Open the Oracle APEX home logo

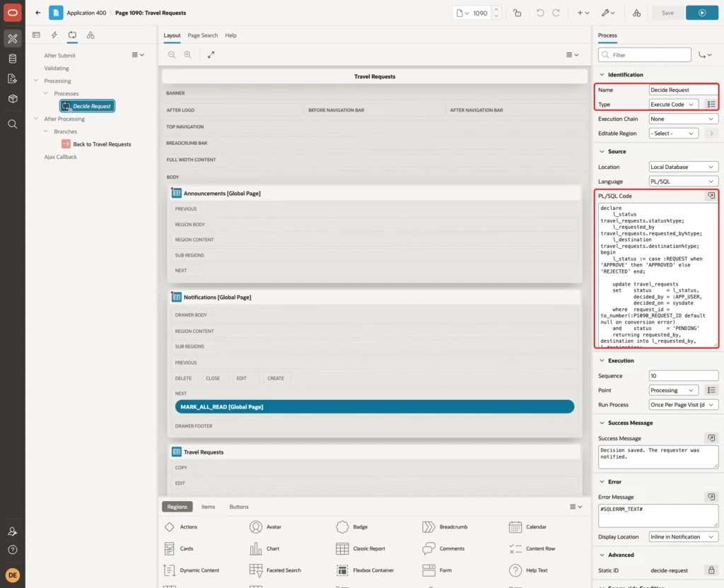point(13,13)
